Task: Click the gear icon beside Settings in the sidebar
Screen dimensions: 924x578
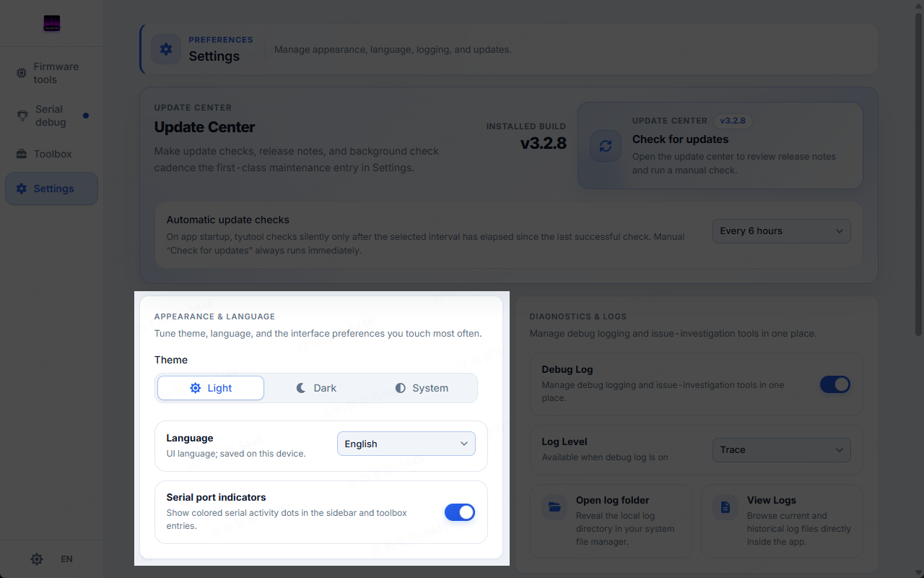Action: point(22,189)
